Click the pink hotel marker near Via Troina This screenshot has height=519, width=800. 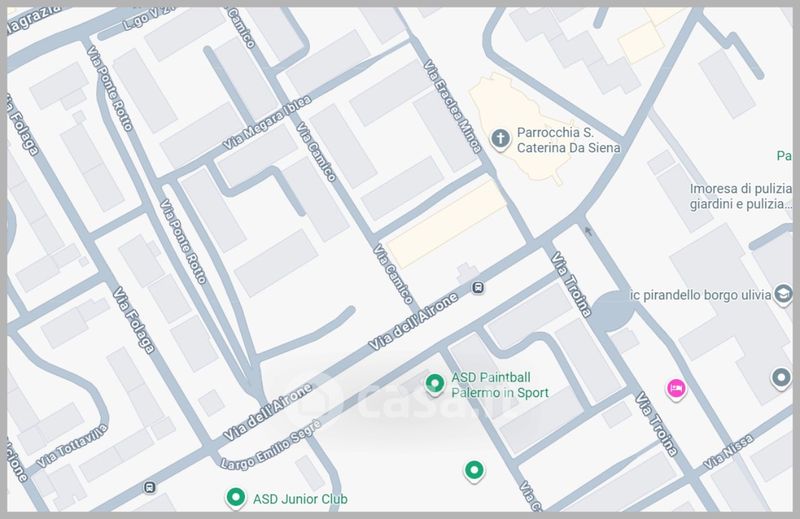click(x=676, y=387)
